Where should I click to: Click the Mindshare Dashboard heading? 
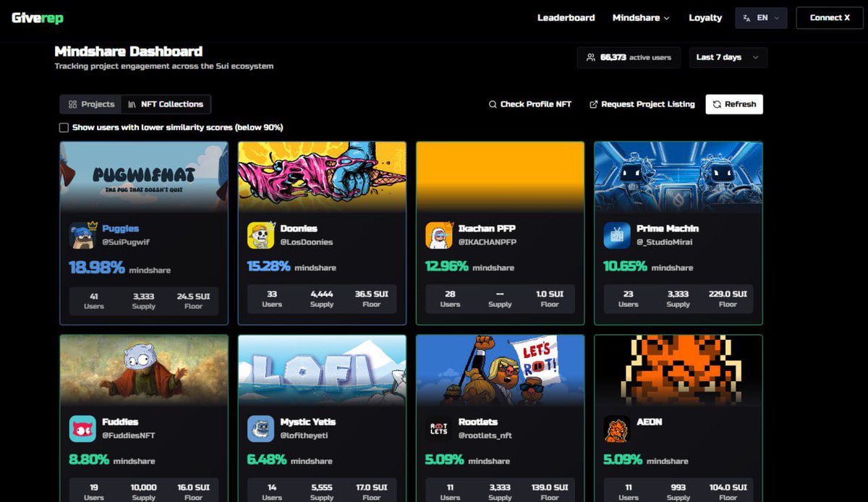129,51
